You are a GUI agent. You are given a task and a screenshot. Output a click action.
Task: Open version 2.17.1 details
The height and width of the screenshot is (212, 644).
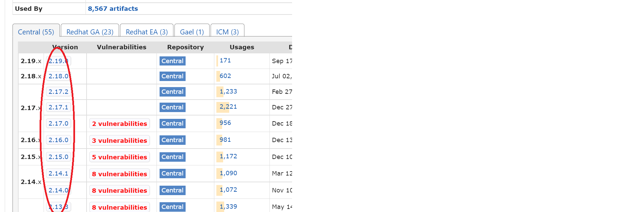[x=58, y=107]
